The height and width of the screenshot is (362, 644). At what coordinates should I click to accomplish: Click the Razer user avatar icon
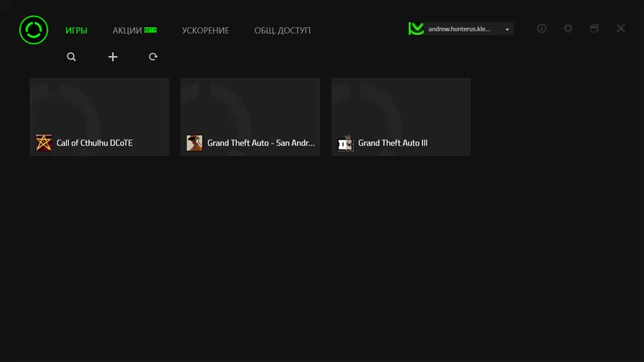(x=416, y=29)
